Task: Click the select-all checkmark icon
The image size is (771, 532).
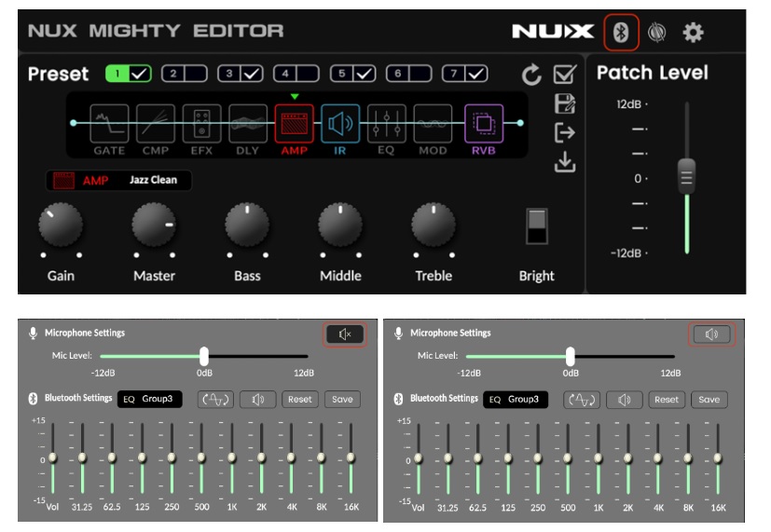Action: pos(565,75)
